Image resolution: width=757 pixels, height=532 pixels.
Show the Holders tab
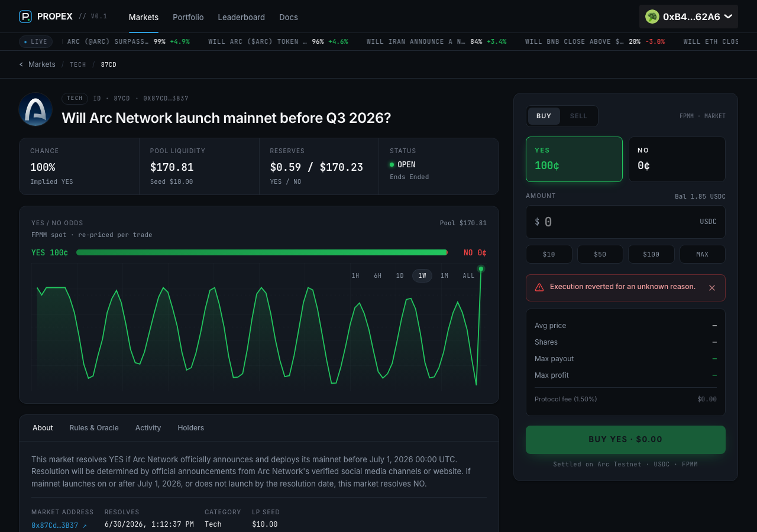tap(190, 428)
